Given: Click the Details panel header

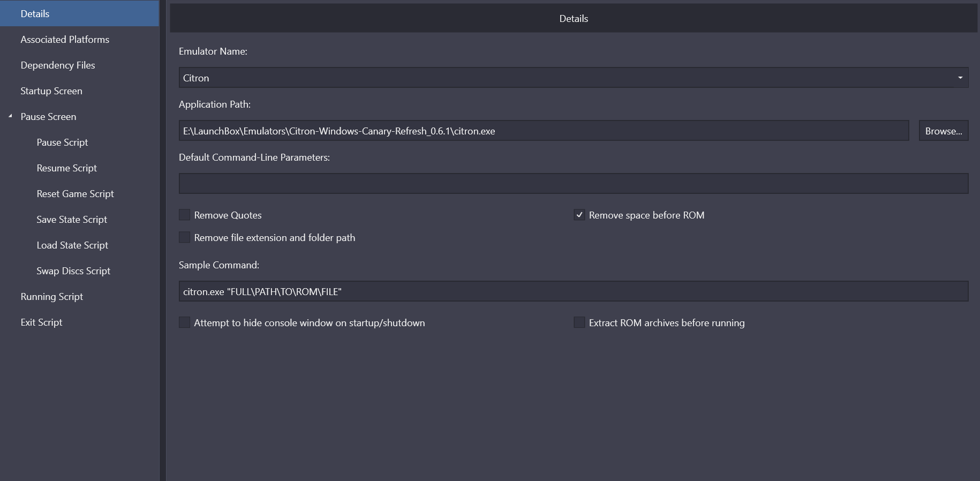Looking at the screenshot, I should (x=574, y=18).
